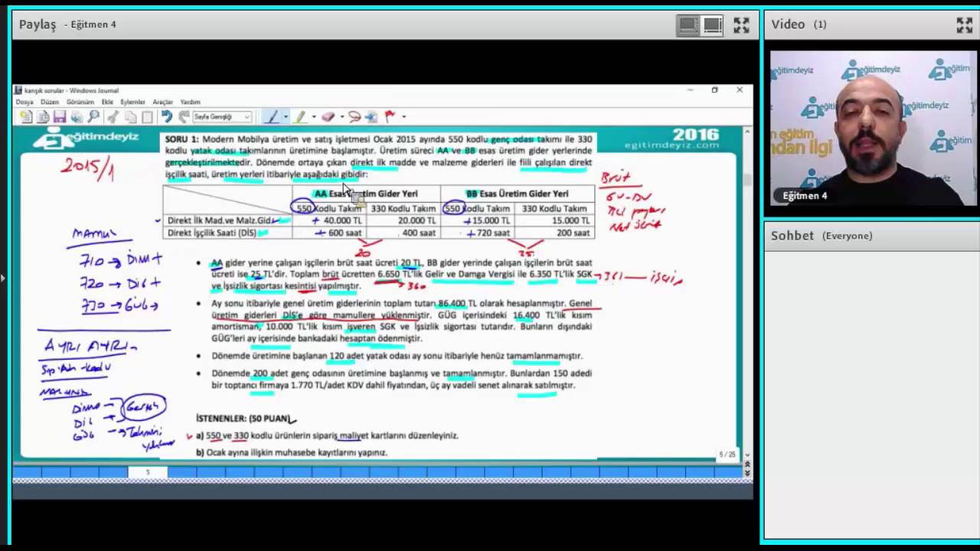Open the Yardım menu
Screen dimensions: 980x551
click(190, 102)
